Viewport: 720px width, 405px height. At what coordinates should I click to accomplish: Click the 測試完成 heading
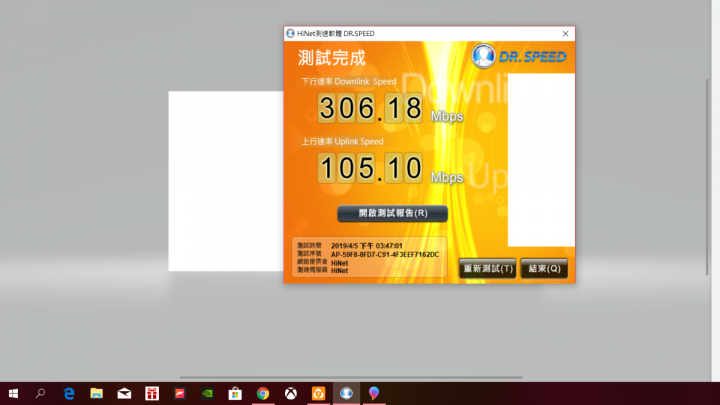(x=332, y=58)
